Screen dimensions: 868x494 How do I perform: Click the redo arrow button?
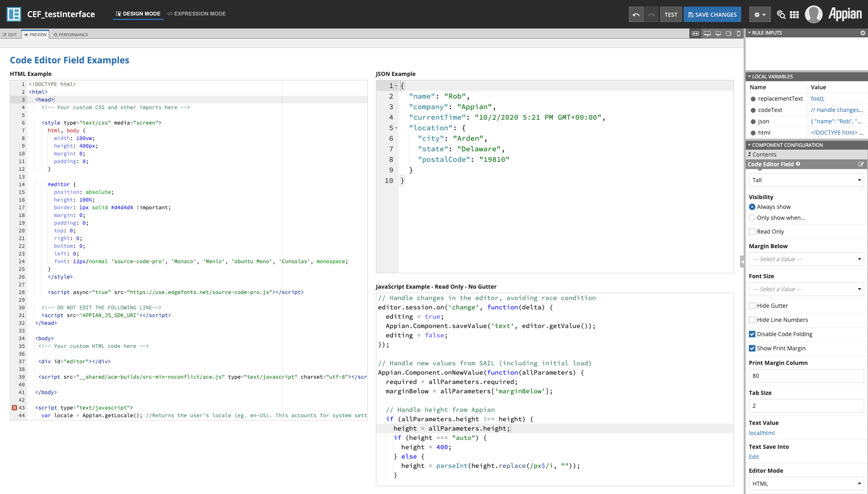tap(651, 15)
